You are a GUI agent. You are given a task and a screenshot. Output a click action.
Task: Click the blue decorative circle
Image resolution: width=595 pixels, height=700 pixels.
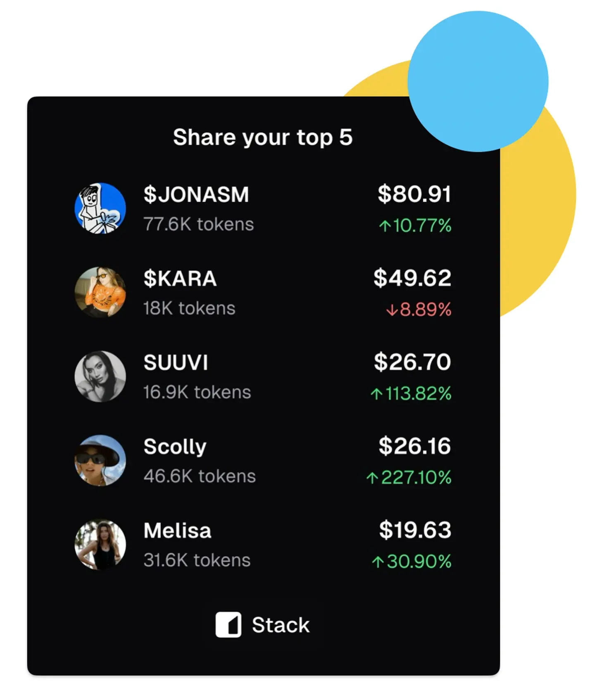click(x=478, y=81)
